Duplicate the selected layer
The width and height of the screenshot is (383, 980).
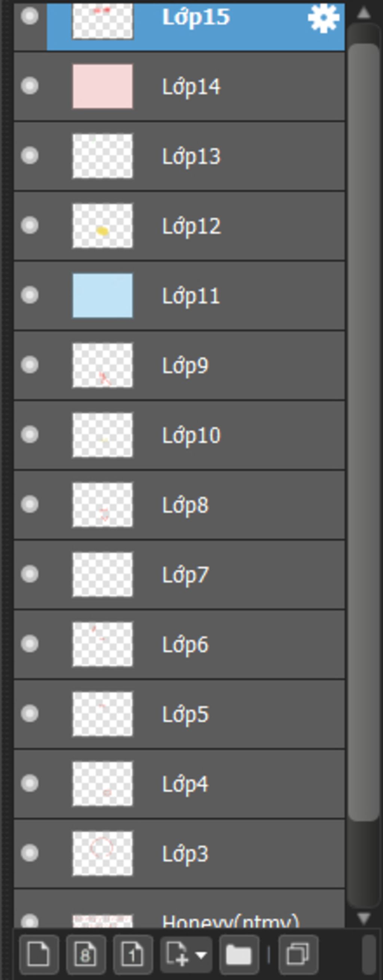pyautogui.click(x=298, y=953)
